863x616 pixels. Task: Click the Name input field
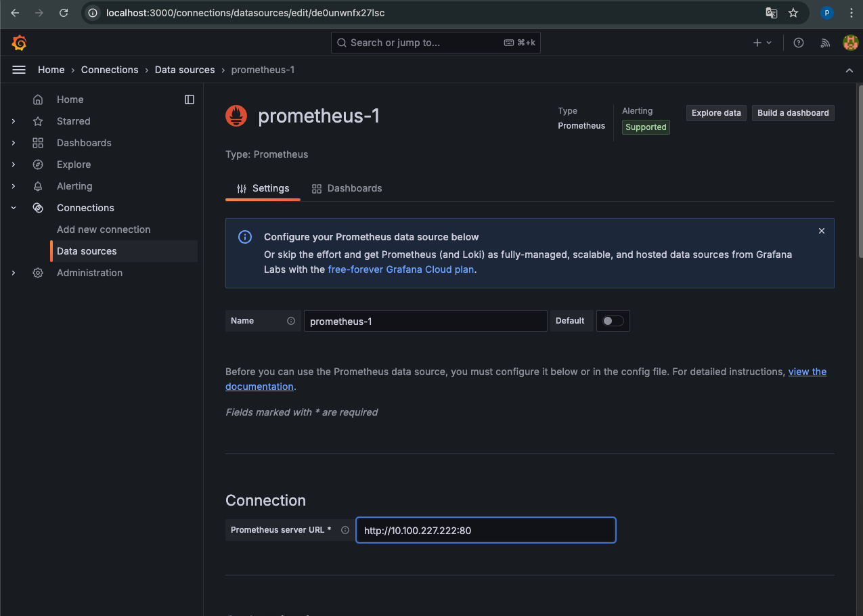(x=425, y=321)
